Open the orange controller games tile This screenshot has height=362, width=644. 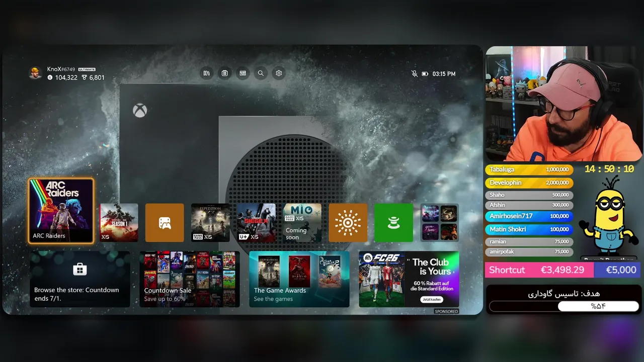[165, 223]
